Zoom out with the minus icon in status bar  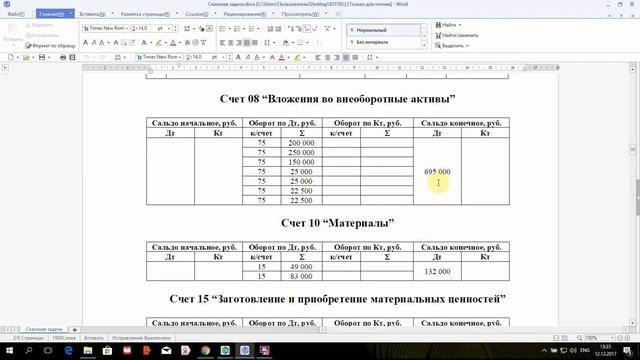[x=620, y=338]
